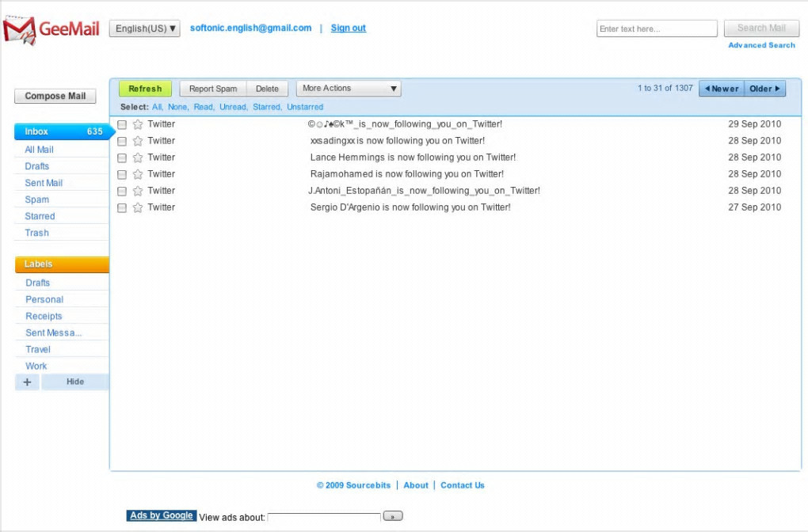Open Lance Hemmings is now following email
The image size is (808, 532).
pos(413,158)
